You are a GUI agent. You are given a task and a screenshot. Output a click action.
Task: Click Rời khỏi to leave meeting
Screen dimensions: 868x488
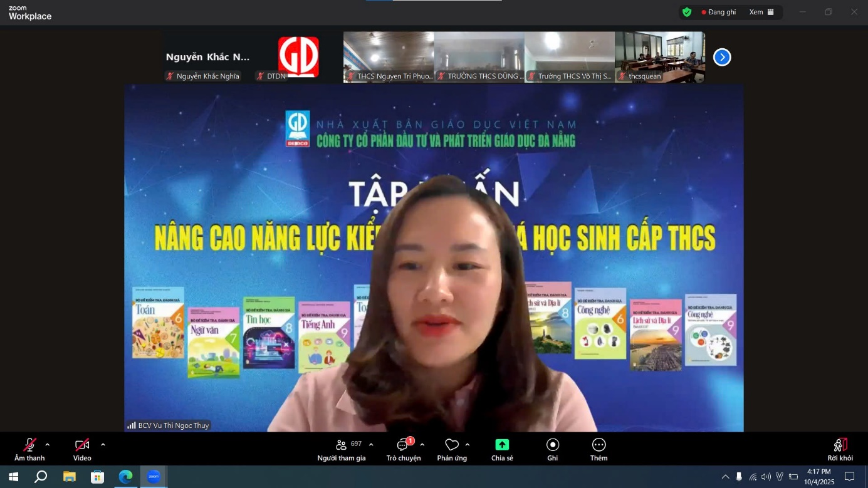[x=840, y=449]
